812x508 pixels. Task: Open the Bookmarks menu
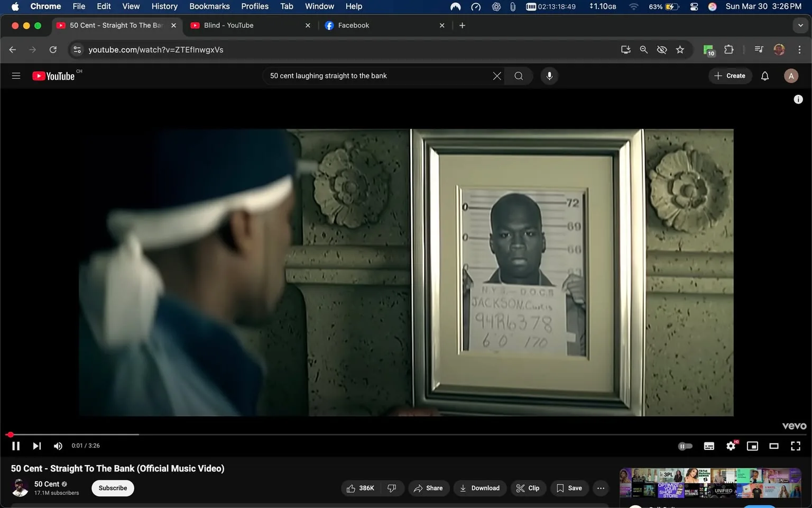click(x=209, y=6)
